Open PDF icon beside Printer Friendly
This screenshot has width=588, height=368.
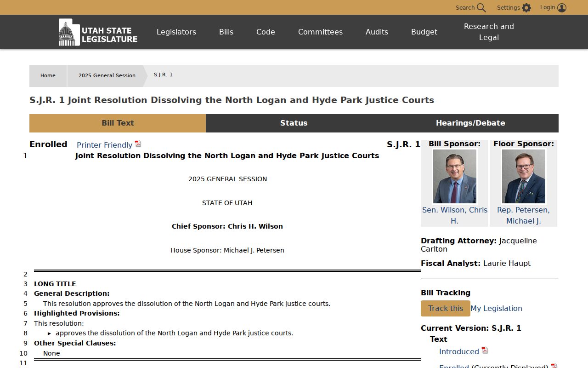pos(138,144)
